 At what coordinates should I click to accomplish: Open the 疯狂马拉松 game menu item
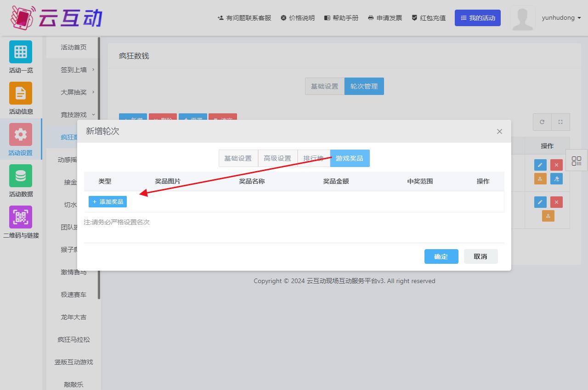click(73, 340)
